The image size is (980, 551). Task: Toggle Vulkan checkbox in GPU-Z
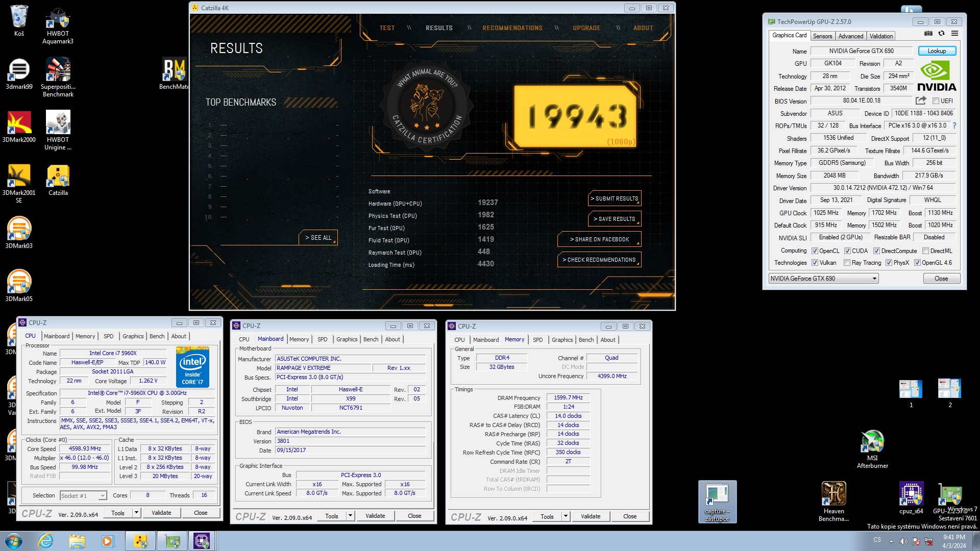tap(815, 263)
